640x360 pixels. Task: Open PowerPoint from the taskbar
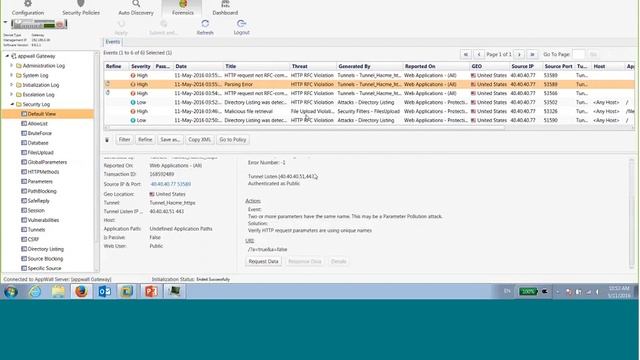point(151,292)
